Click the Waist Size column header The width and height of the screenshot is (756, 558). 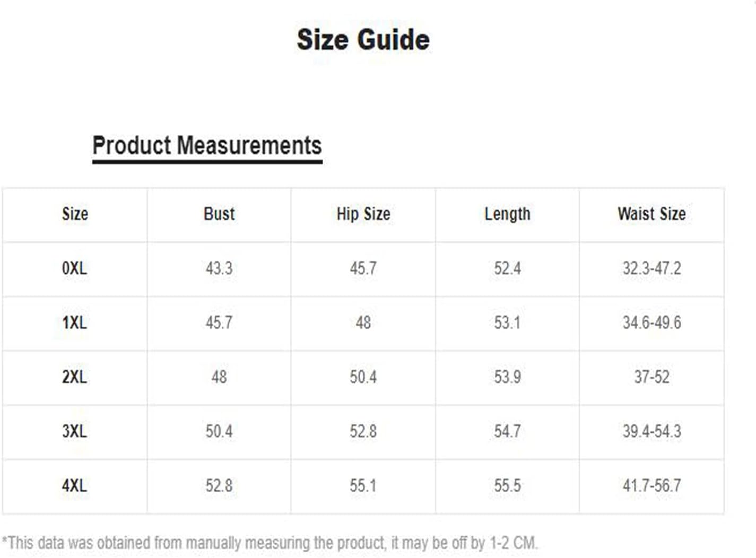[x=651, y=214]
